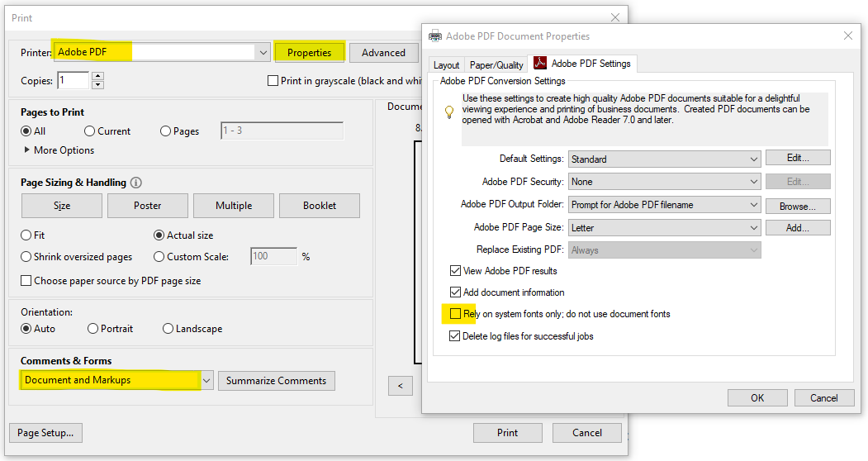Click the Booklet page sizing button
The width and height of the screenshot is (868, 461).
319,206
